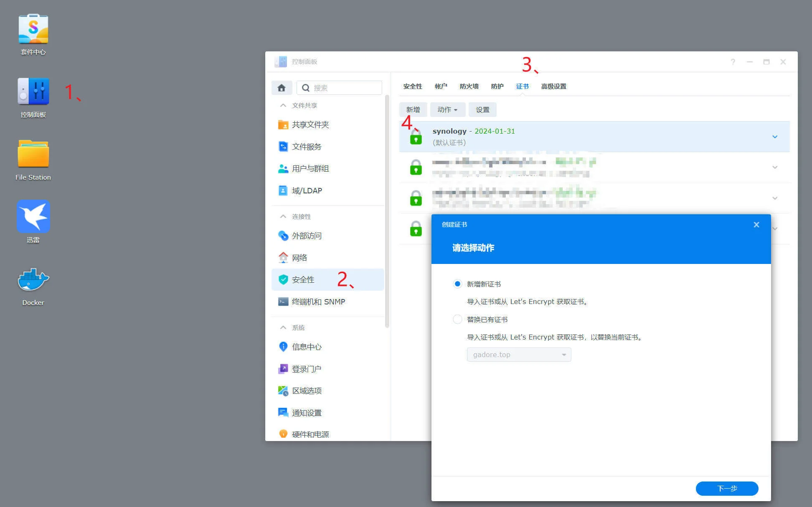Open 共享文件夹 in the sidebar

click(x=310, y=125)
